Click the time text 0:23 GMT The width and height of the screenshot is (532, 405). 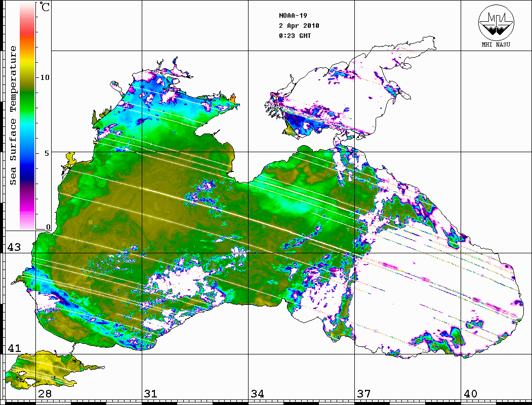click(295, 35)
